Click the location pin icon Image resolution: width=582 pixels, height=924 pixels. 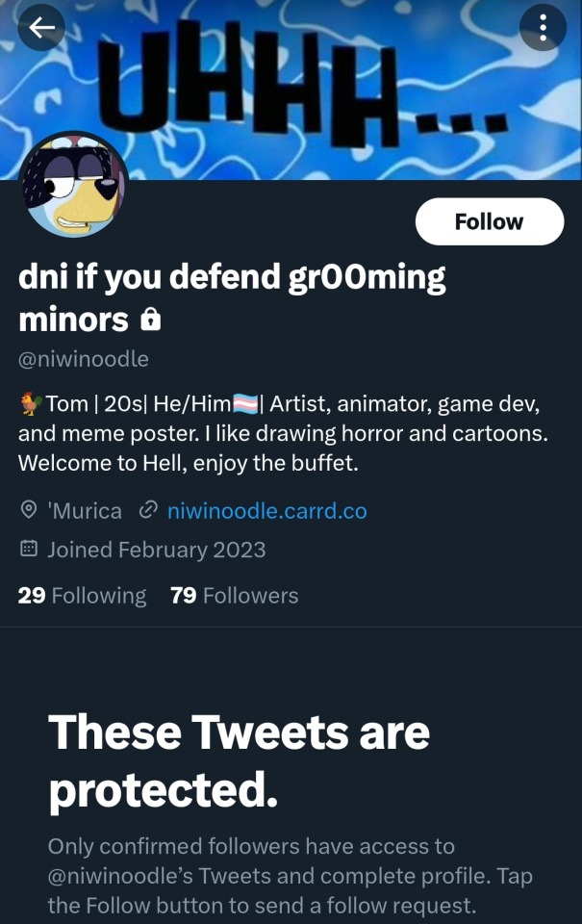pos(29,510)
